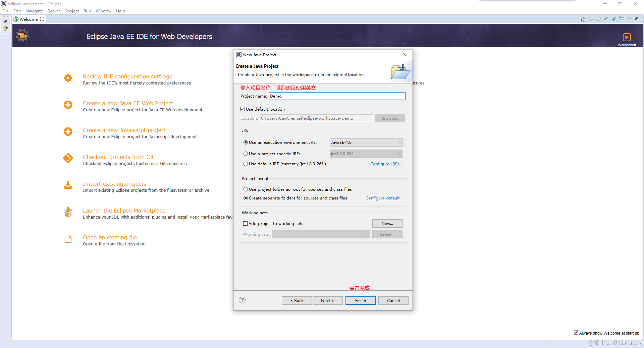Click the Select... working sets button
This screenshot has height=348, width=644.
tap(387, 234)
